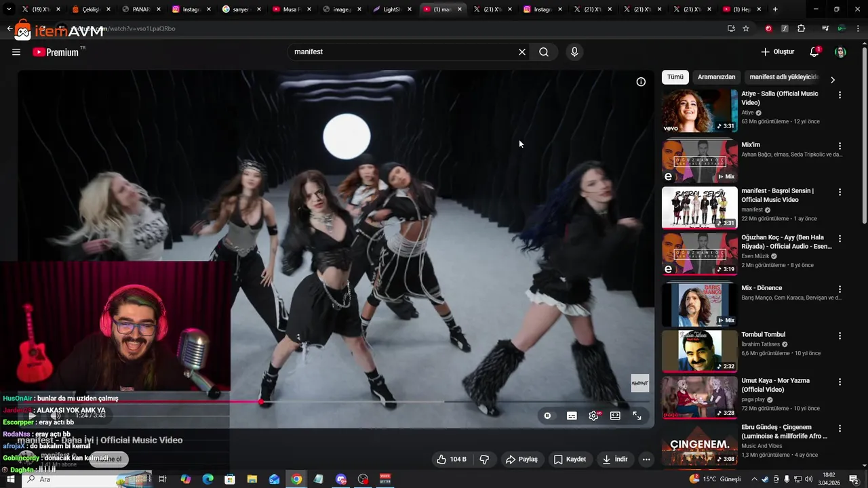The width and height of the screenshot is (868, 488).
Task: Open the Mix - Dönence thumbnail
Action: click(x=699, y=305)
